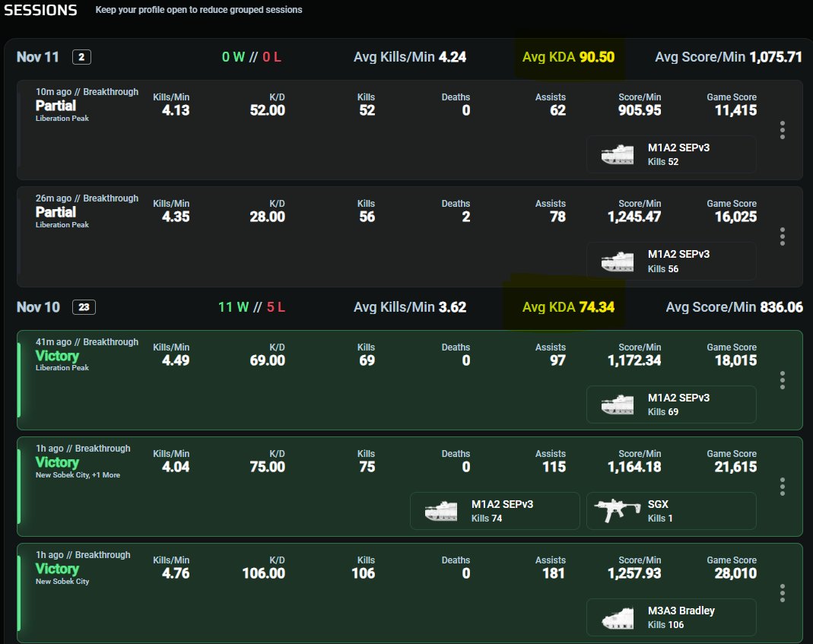Click the Score/Min 905.95 value

point(640,110)
